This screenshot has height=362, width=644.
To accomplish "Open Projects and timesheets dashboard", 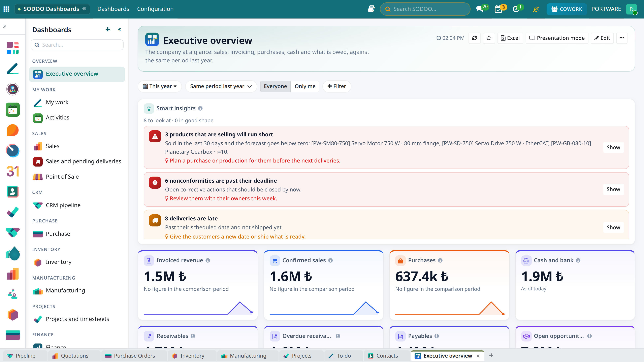I will tap(77, 319).
